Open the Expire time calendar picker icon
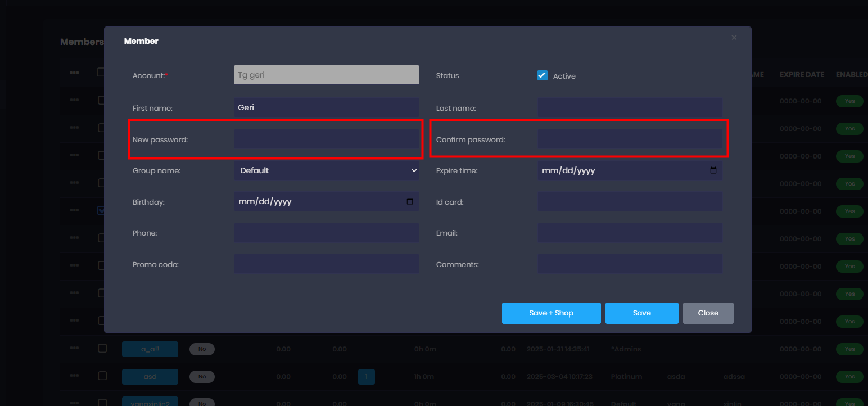Image resolution: width=868 pixels, height=406 pixels. click(x=713, y=170)
